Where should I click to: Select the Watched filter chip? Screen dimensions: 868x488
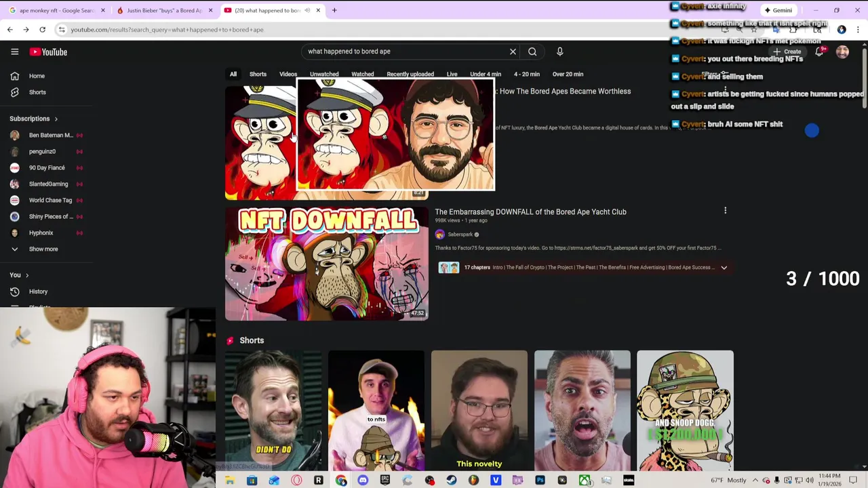[x=362, y=74]
